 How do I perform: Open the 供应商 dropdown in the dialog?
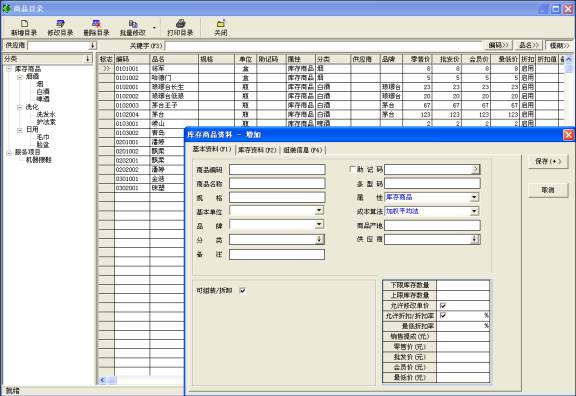coord(475,240)
